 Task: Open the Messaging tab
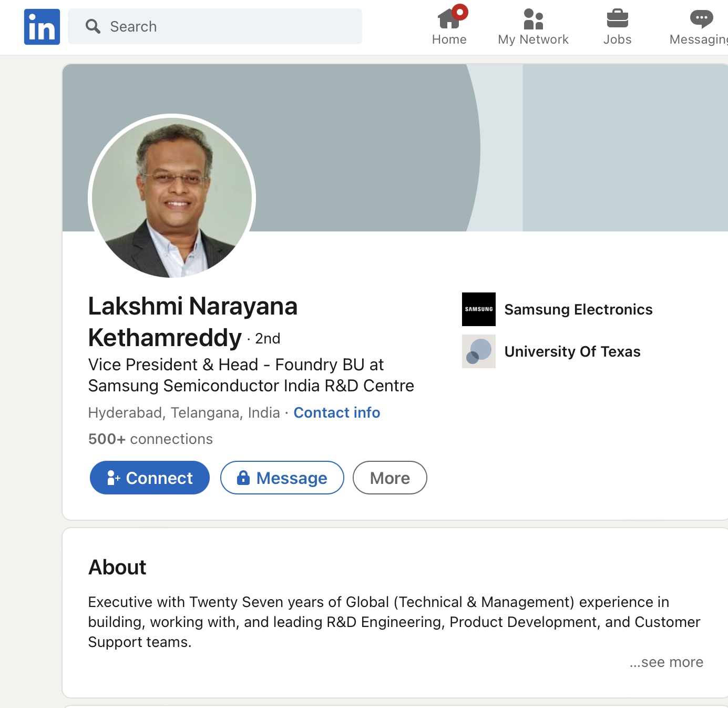coord(699,27)
